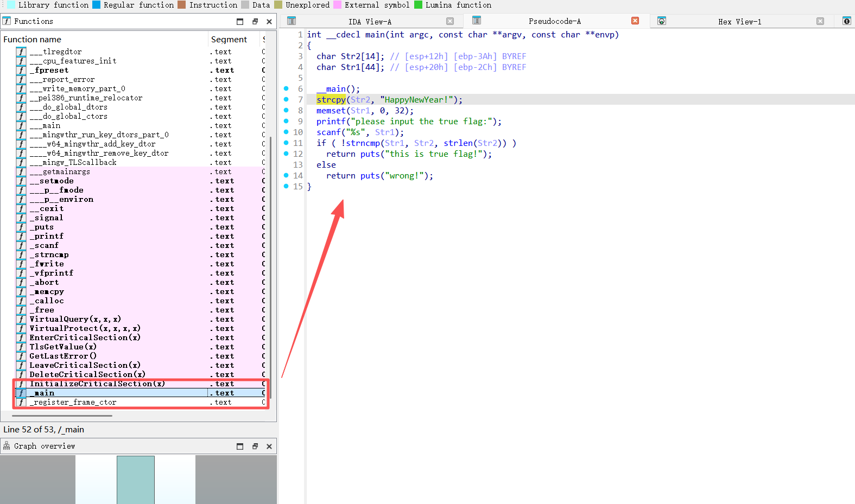Click function icon beside _abort

[21, 282]
